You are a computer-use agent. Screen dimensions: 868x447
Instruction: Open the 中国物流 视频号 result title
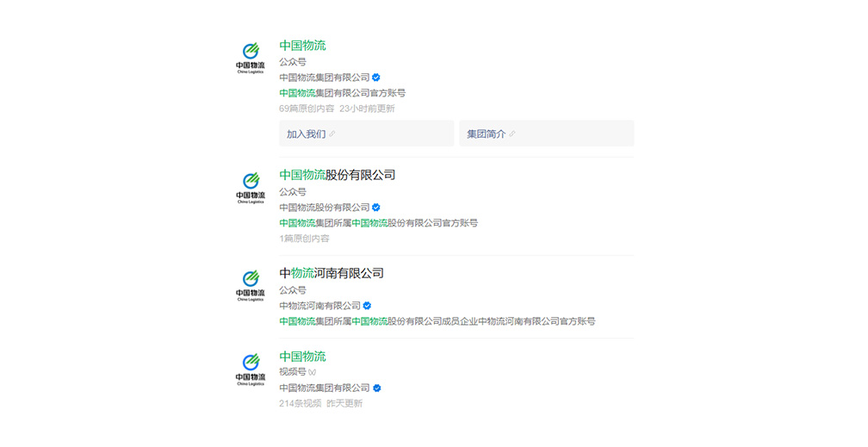click(x=302, y=357)
